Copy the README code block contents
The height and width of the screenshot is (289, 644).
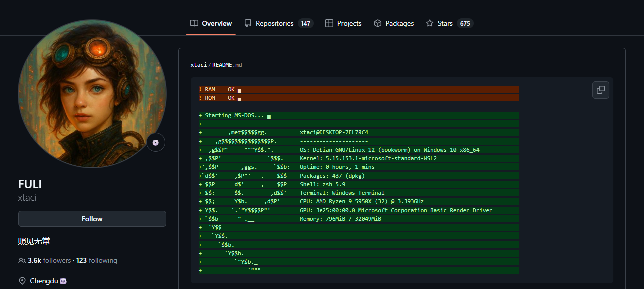pos(601,90)
